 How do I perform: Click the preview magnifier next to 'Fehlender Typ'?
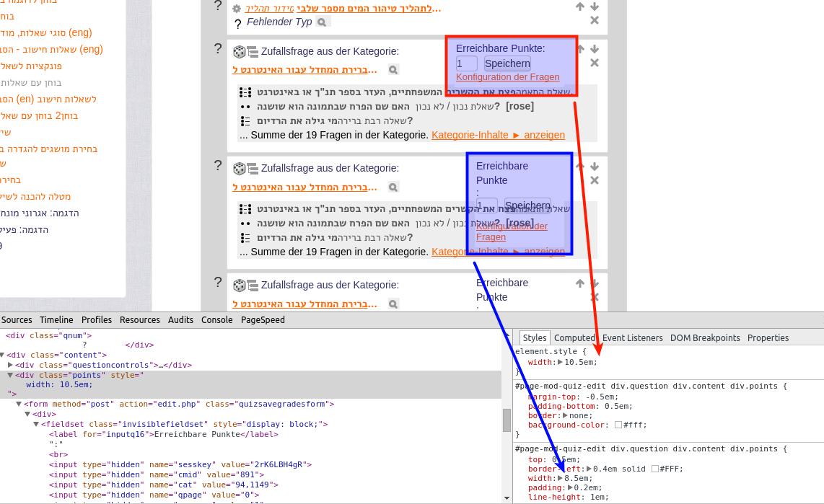[x=322, y=22]
